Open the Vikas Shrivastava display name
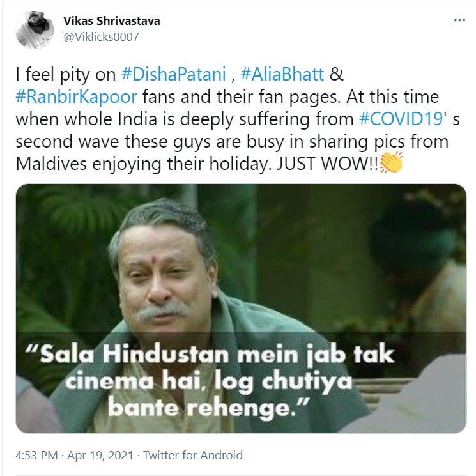Image resolution: width=476 pixels, height=476 pixels. [x=111, y=21]
